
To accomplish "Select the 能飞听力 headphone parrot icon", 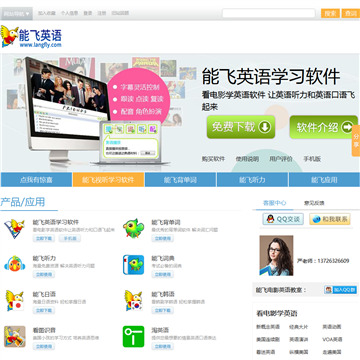I will click(x=15, y=264).
